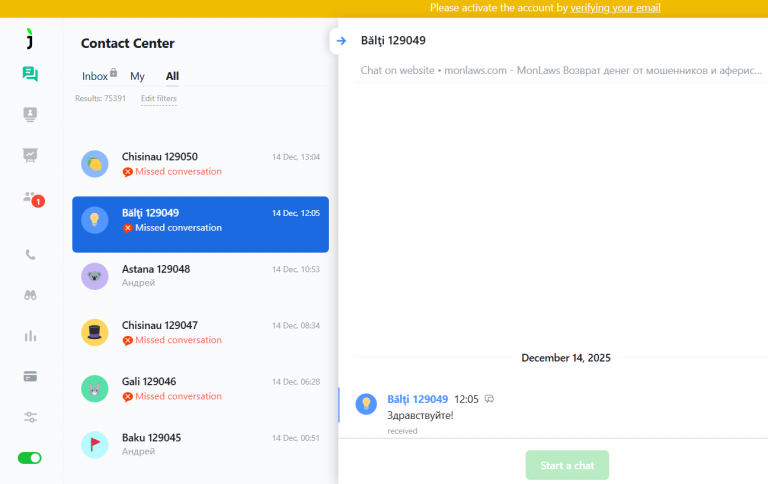Open the team icon with red badge
Viewport: 768px width, 484px height.
pyautogui.click(x=32, y=198)
